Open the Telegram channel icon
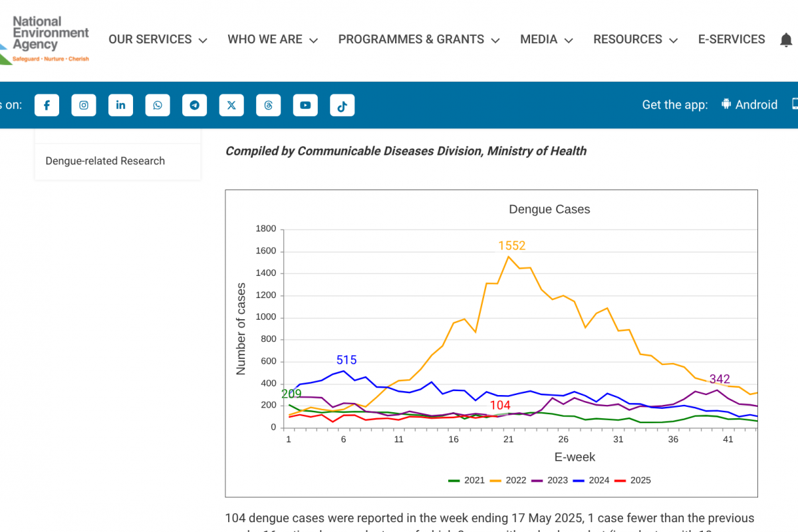The width and height of the screenshot is (798, 532). (x=194, y=105)
